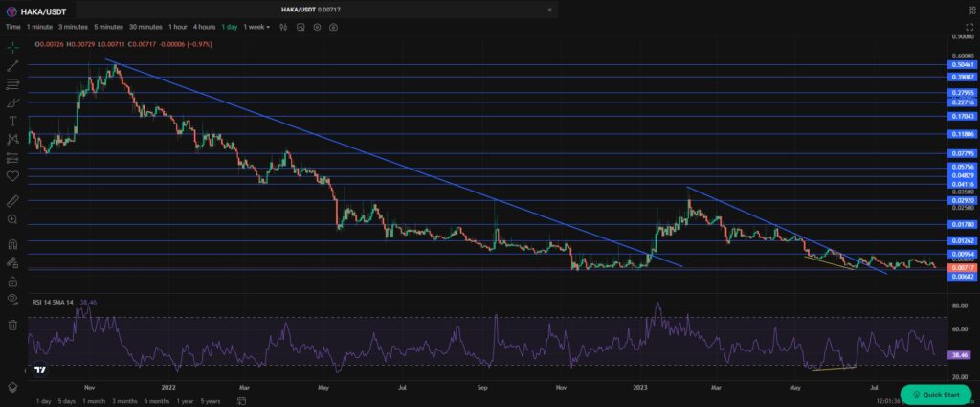The image size is (980, 407).
Task: Select the 1 day timeframe
Action: tap(230, 27)
